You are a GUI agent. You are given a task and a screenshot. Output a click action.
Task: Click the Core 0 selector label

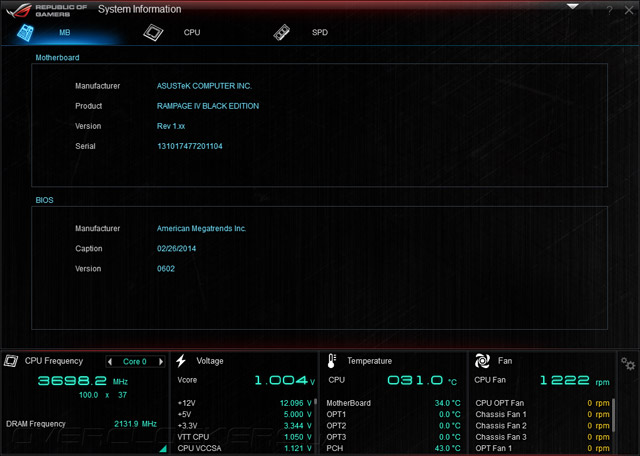135,361
